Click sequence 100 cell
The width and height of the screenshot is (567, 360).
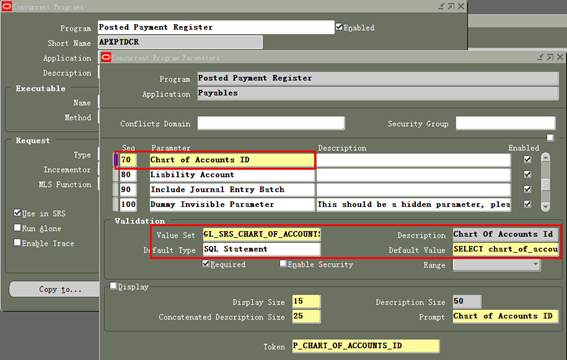(x=128, y=204)
